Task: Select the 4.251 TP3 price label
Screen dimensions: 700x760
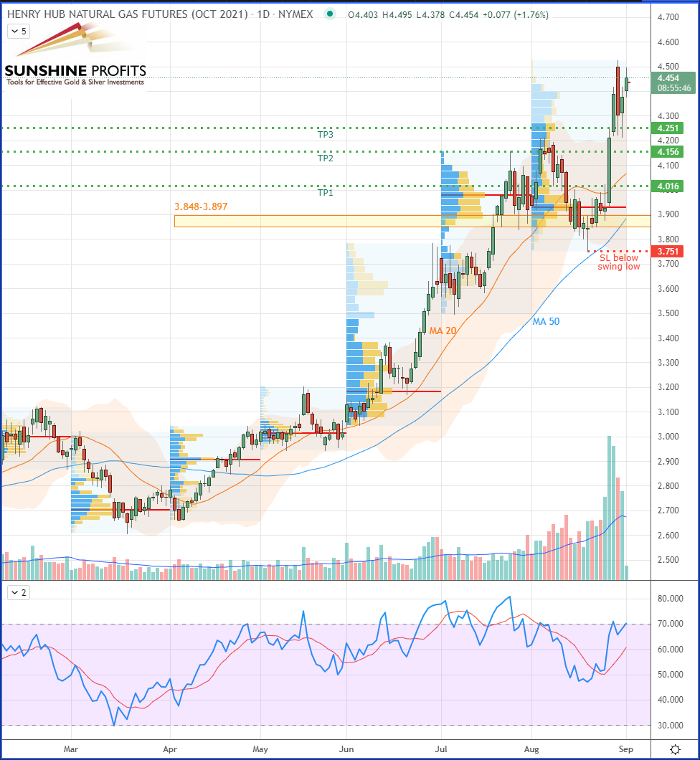Action: click(x=668, y=128)
